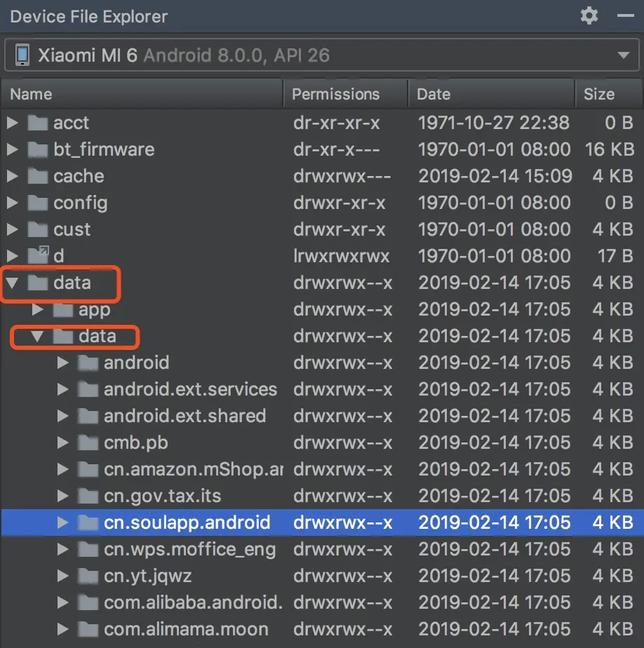Expand cn.amazon.mShop folder arrow
Viewport: 644px width, 648px height.
click(63, 469)
